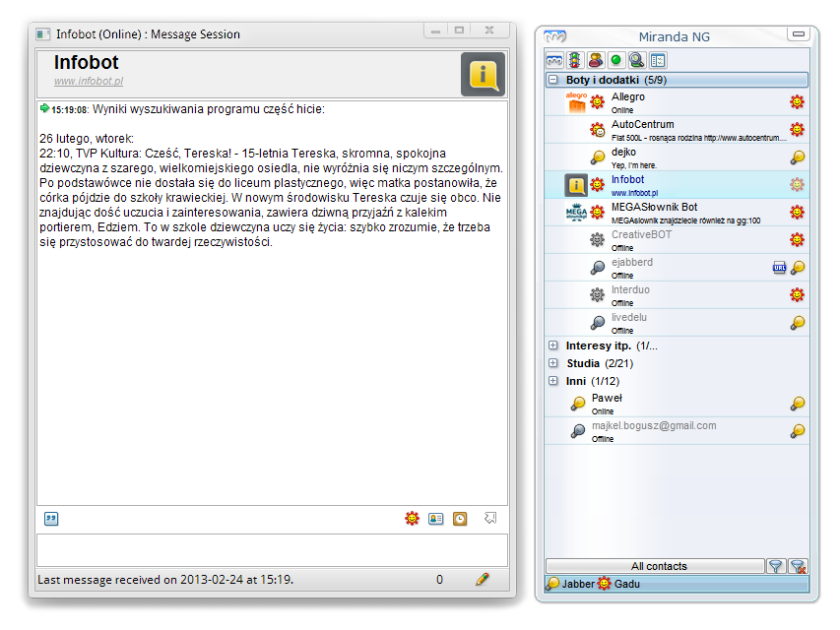Expand the Interesy itp. group
Viewport: 840px width, 630px height.
click(x=553, y=346)
